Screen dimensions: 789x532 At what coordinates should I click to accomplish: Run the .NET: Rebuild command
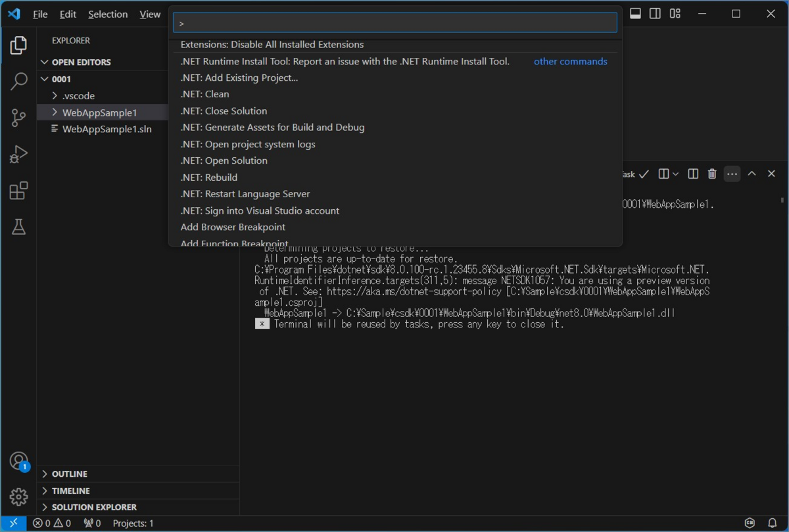point(395,177)
